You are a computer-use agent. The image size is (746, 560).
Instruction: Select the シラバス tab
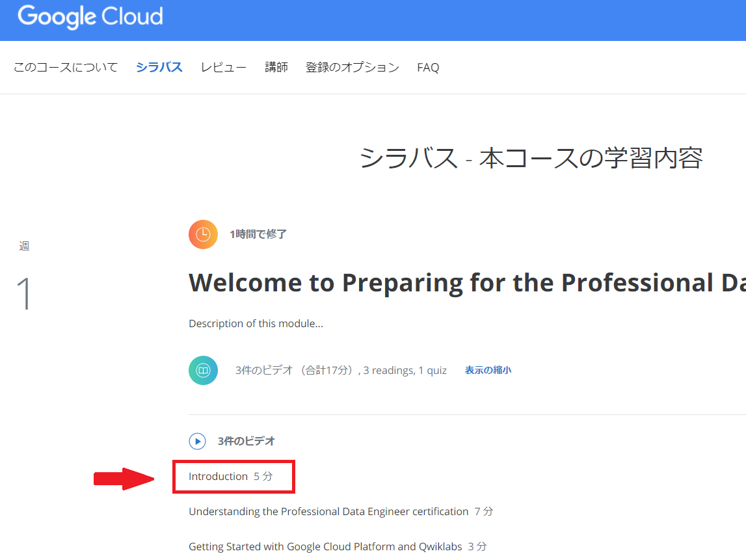pyautogui.click(x=159, y=67)
